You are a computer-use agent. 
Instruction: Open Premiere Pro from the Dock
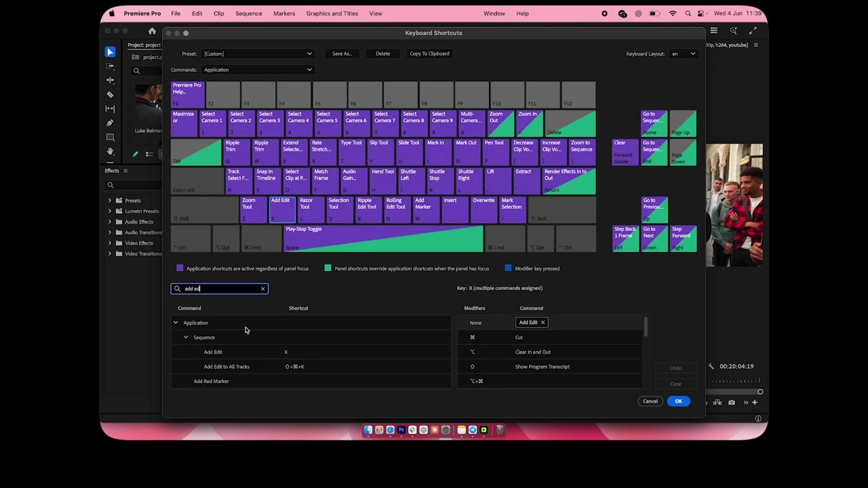pos(401,430)
